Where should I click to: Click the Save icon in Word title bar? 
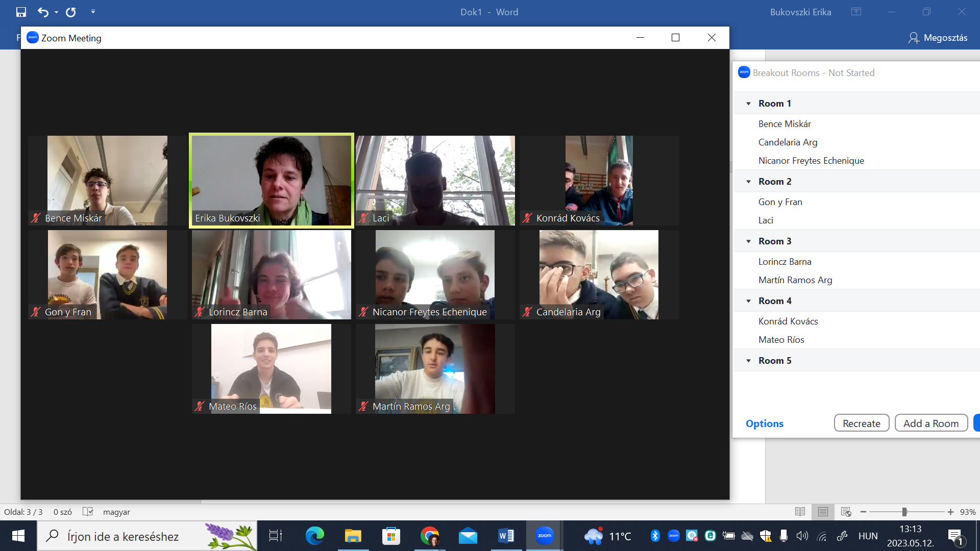[x=21, y=12]
